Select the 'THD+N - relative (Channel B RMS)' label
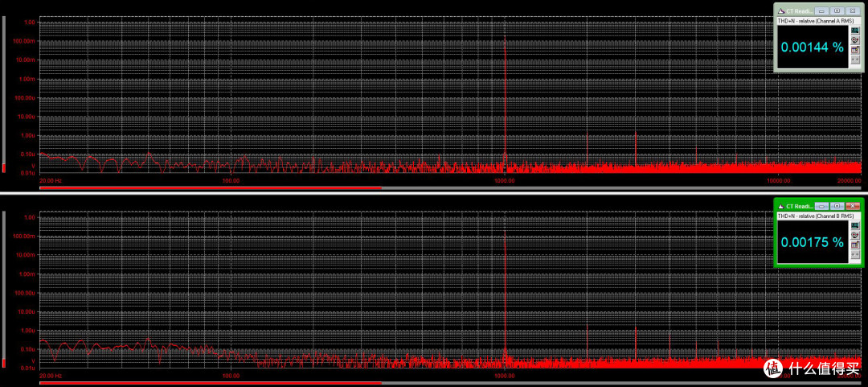 coord(816,216)
